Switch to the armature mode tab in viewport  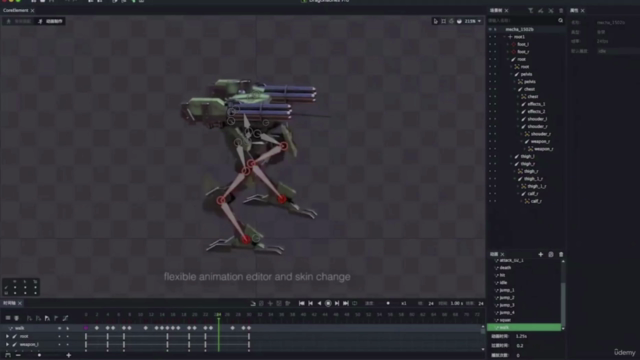click(19, 21)
